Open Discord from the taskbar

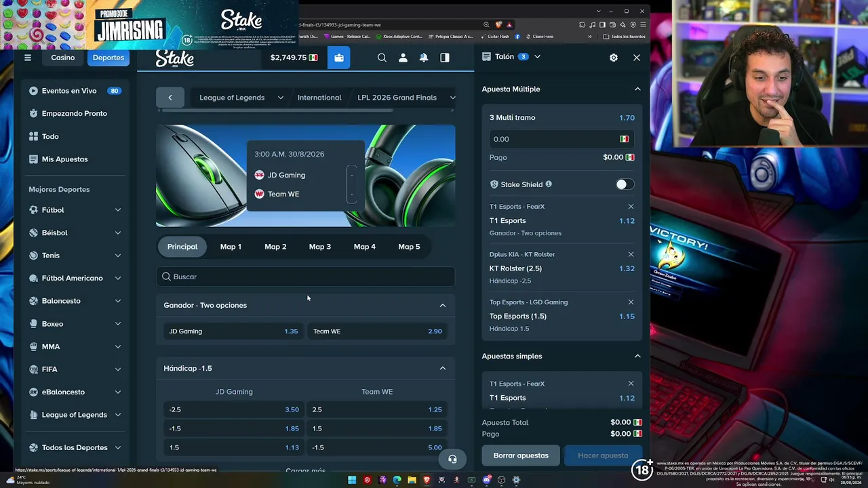[x=487, y=480]
